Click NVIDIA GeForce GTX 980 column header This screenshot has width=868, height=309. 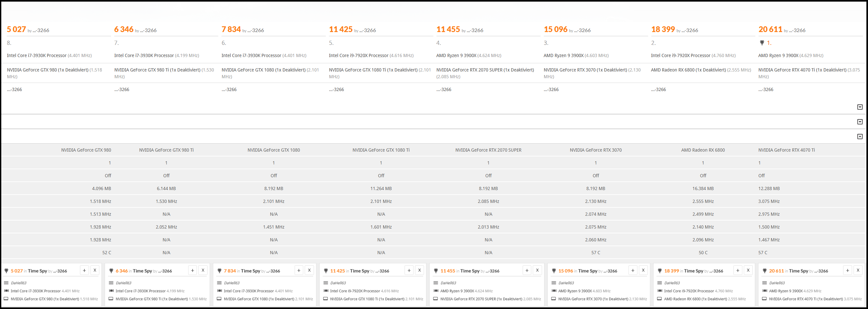[86, 150]
